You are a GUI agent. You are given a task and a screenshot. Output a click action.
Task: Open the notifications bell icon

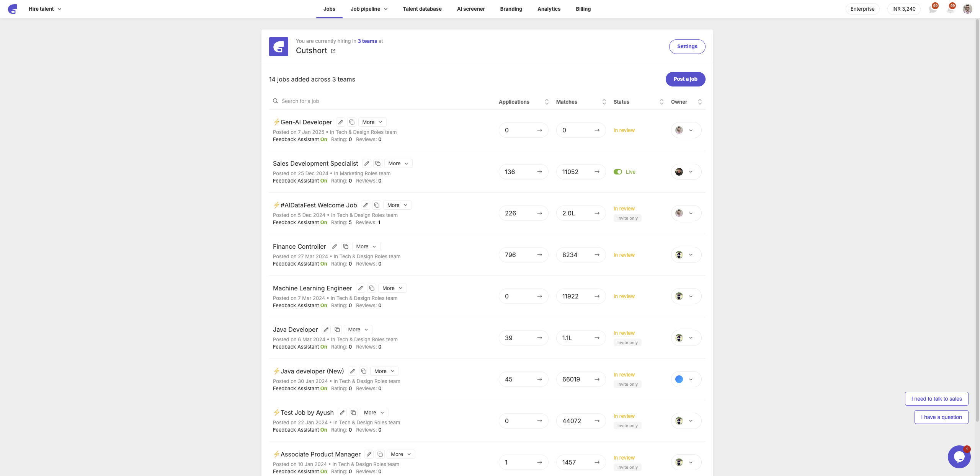point(950,9)
